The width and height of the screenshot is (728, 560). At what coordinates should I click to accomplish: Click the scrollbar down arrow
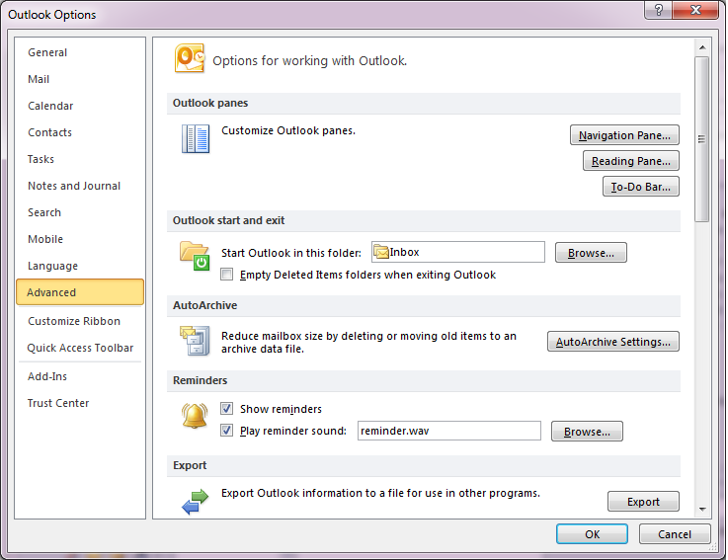(x=702, y=510)
